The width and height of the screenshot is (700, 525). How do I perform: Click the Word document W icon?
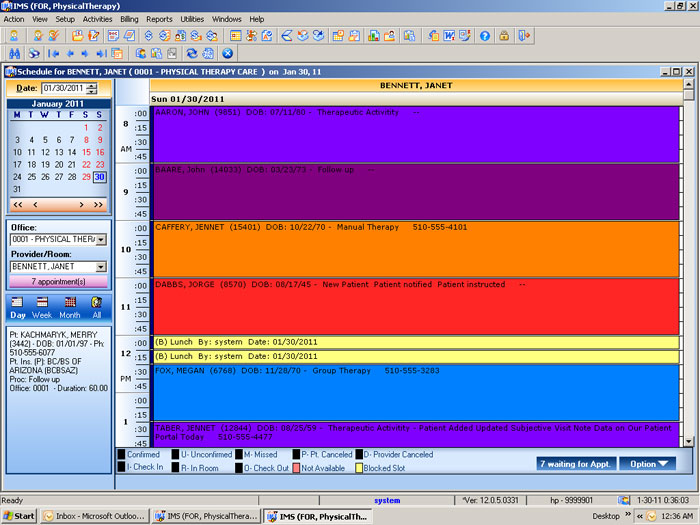coord(449,36)
